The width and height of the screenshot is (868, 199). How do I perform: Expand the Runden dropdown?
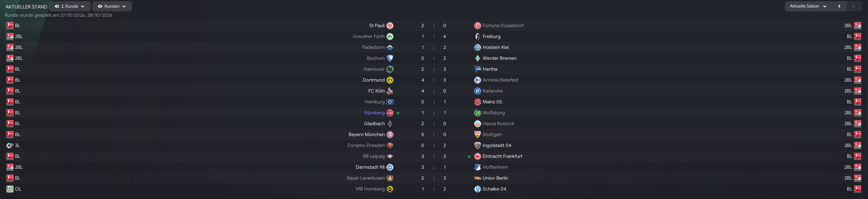coord(112,6)
